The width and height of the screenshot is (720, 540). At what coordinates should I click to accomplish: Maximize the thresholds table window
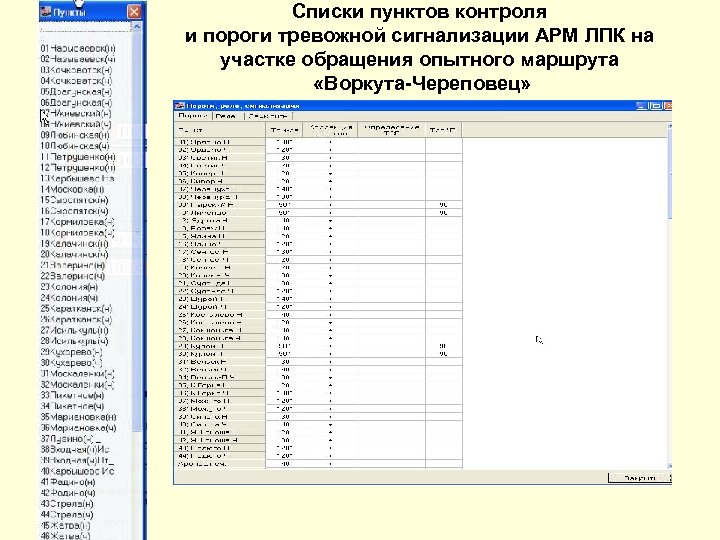tap(657, 106)
